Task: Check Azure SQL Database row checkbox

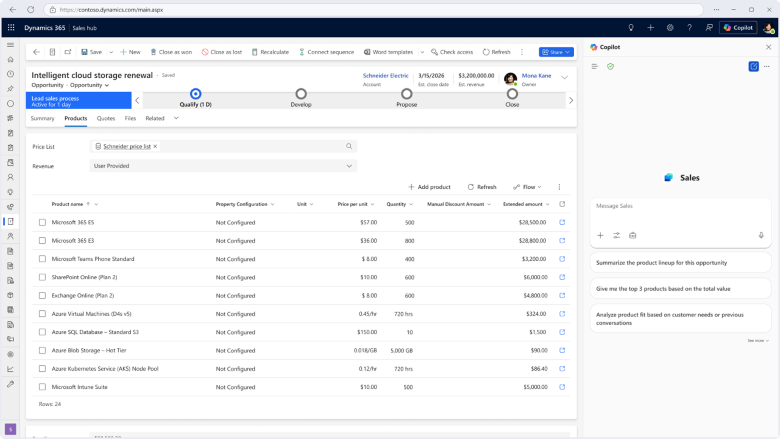Action: 42,332
